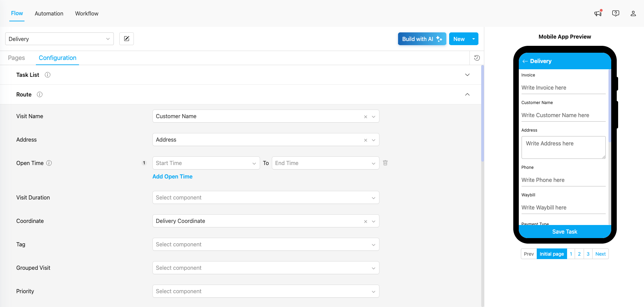This screenshot has height=307, width=644.
Task: Open the Visit Duration component dropdown
Action: click(266, 197)
